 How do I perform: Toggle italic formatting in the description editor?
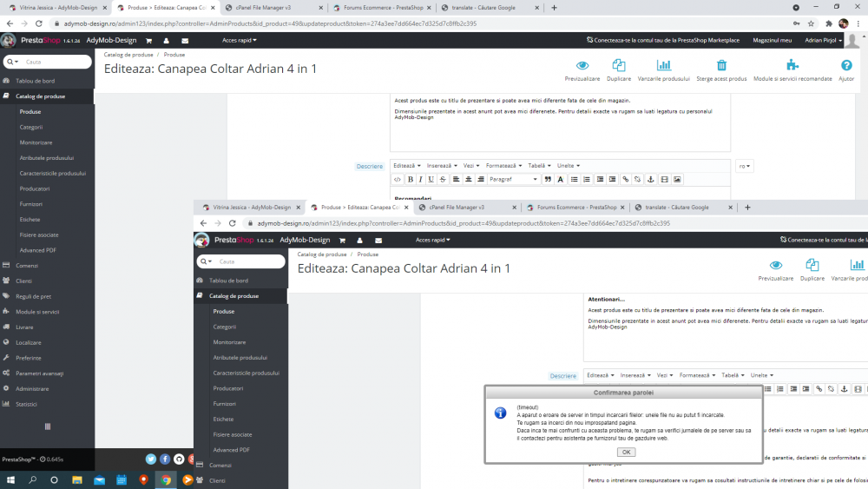click(x=420, y=180)
